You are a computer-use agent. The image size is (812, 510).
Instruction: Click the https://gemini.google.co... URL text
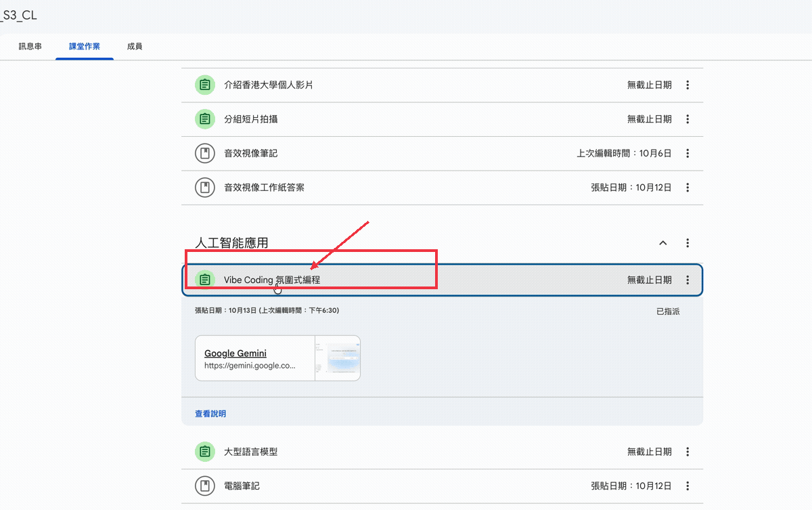coord(250,366)
